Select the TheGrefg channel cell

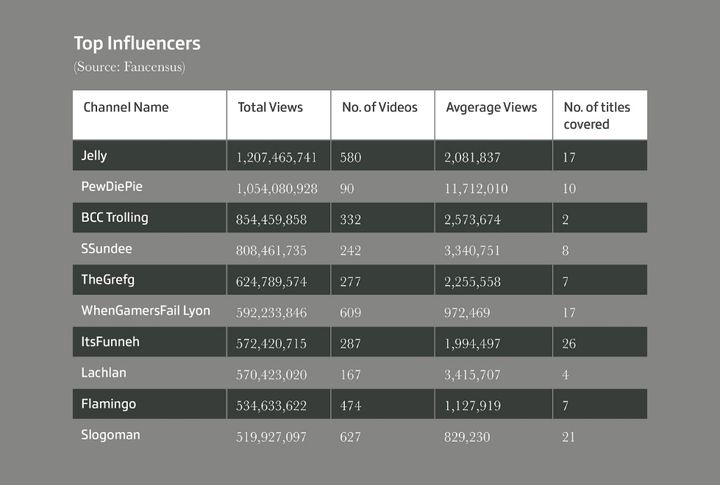pyautogui.click(x=108, y=280)
